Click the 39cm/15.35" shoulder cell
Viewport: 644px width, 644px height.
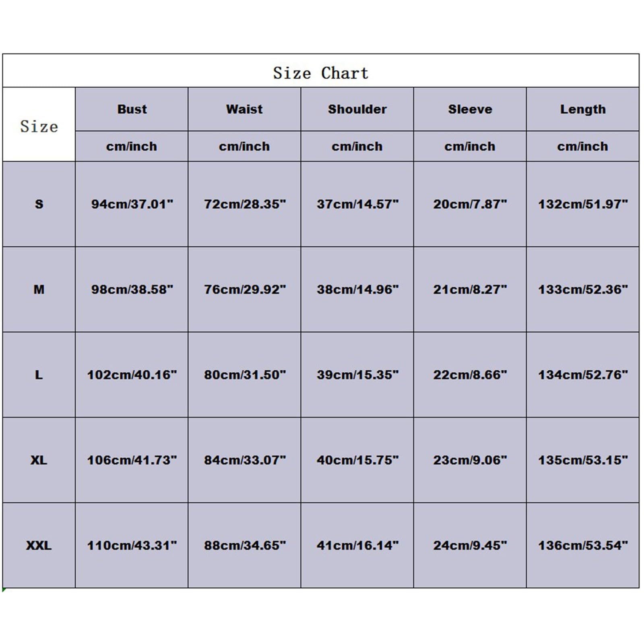coord(357,375)
